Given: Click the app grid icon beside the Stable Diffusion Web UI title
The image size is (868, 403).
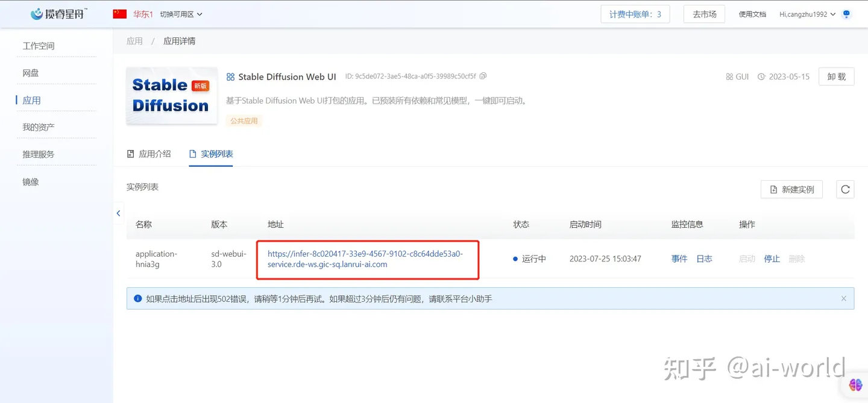Looking at the screenshot, I should coord(230,77).
